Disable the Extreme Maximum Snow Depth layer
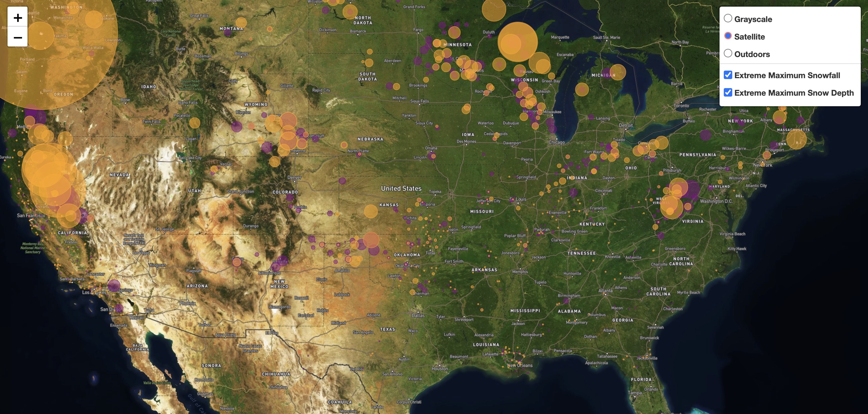 tap(728, 92)
